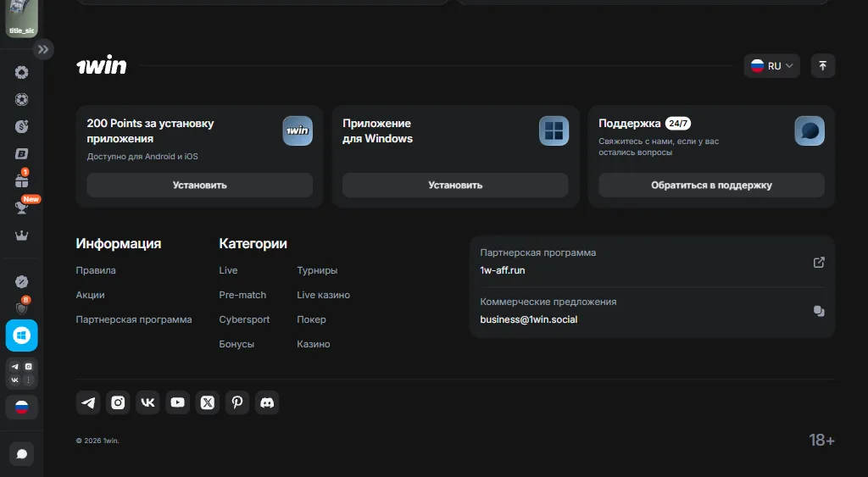Copy business email with copy icon
Screen dimensions: 868x477
[819, 311]
